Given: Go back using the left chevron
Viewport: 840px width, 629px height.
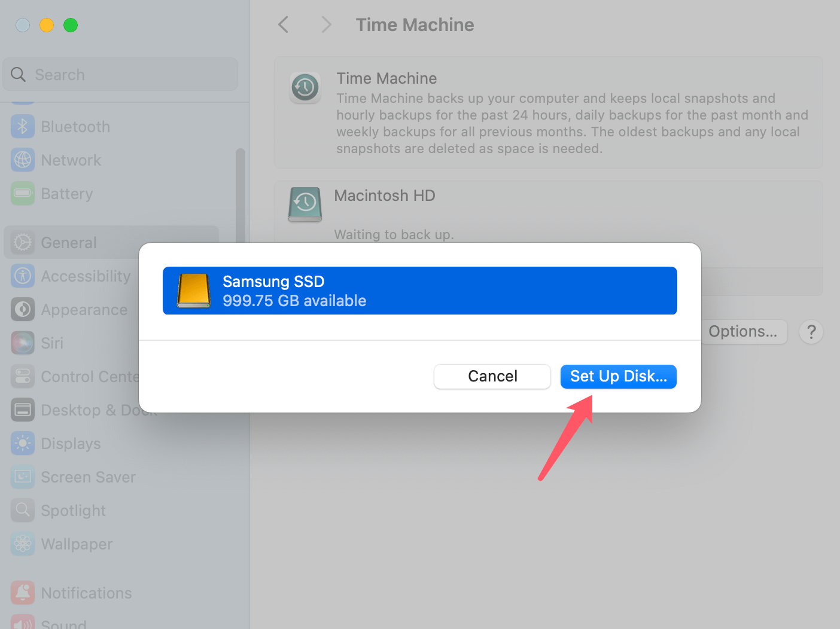Looking at the screenshot, I should click(x=284, y=25).
